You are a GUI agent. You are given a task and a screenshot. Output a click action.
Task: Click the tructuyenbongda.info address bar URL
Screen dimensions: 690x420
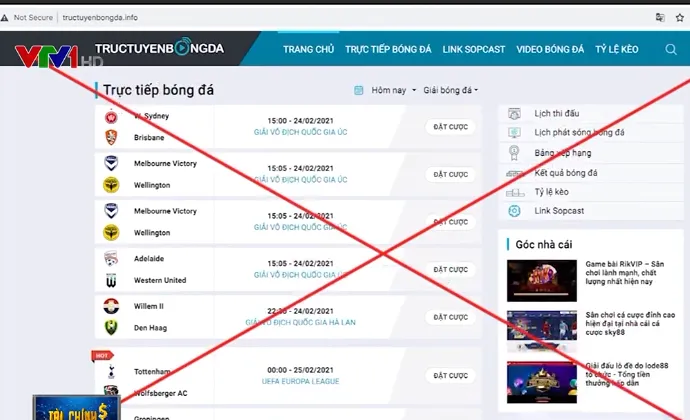[100, 18]
